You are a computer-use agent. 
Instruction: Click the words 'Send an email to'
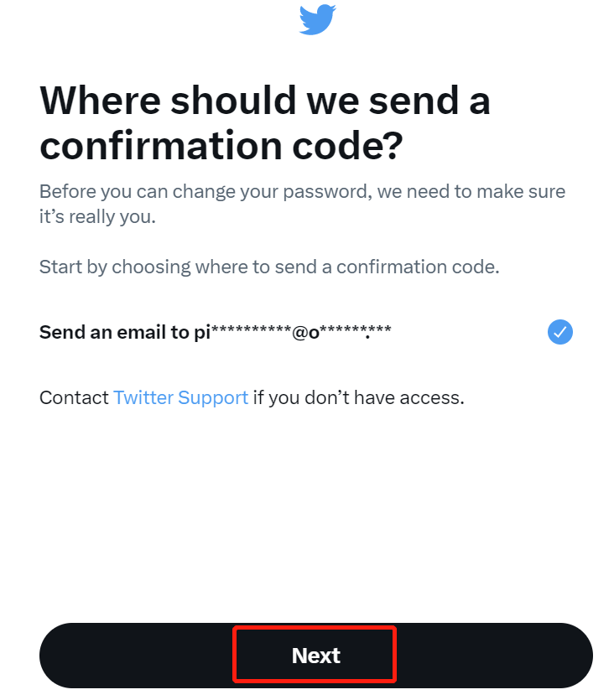point(114,332)
